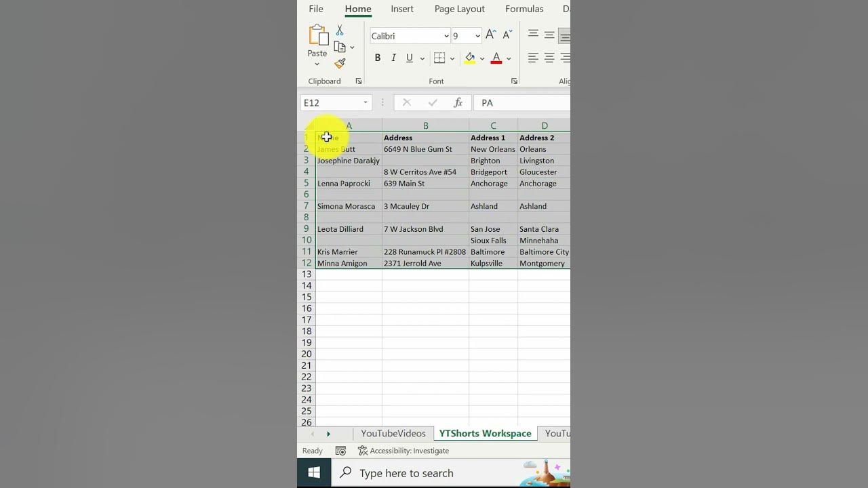Select the Format Painter icon
868x488 pixels.
pyautogui.click(x=340, y=63)
